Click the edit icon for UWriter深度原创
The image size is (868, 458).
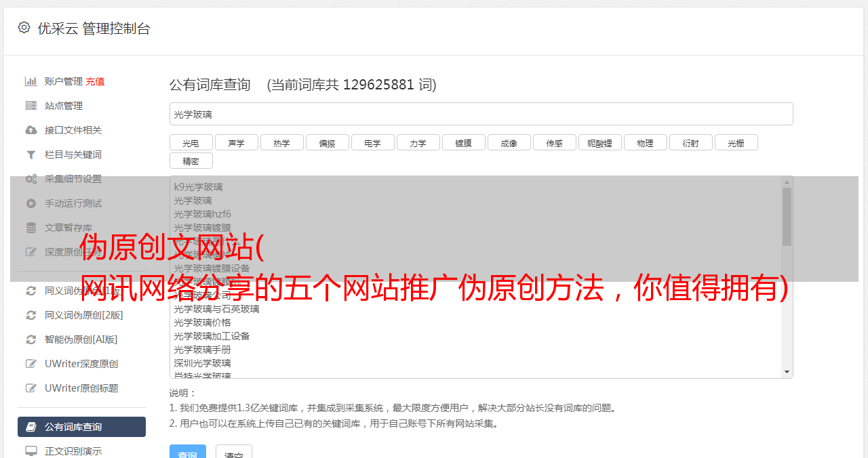[x=31, y=364]
